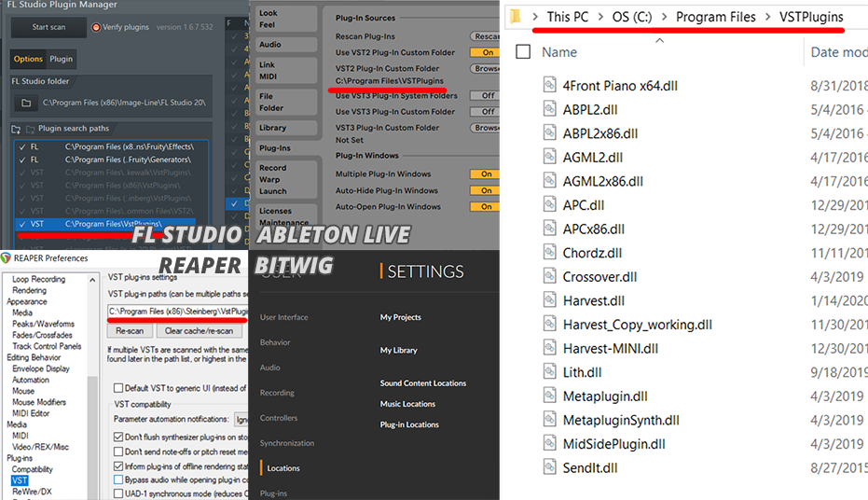Uncheck Don't flush synthesizer plug-ins checkbox

tap(117, 437)
